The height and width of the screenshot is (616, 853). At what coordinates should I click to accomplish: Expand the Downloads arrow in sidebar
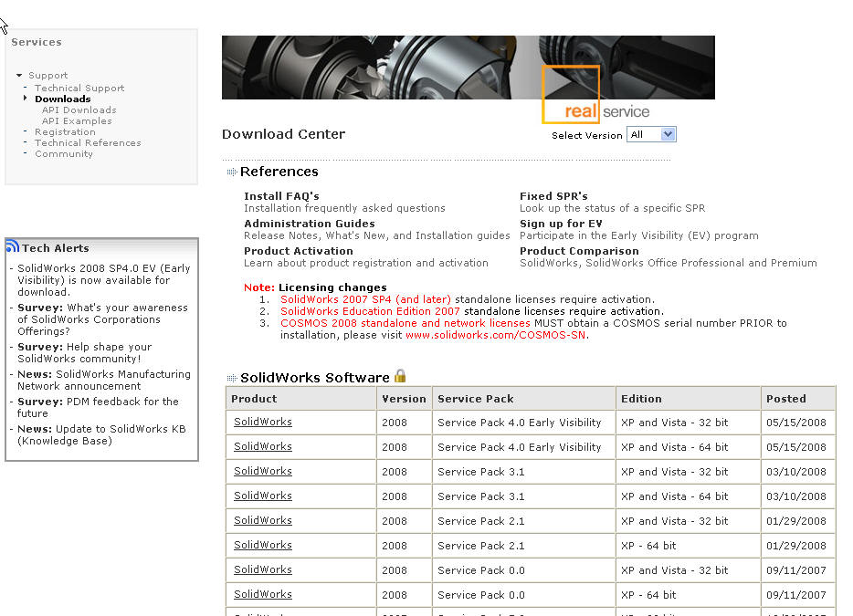[25, 99]
